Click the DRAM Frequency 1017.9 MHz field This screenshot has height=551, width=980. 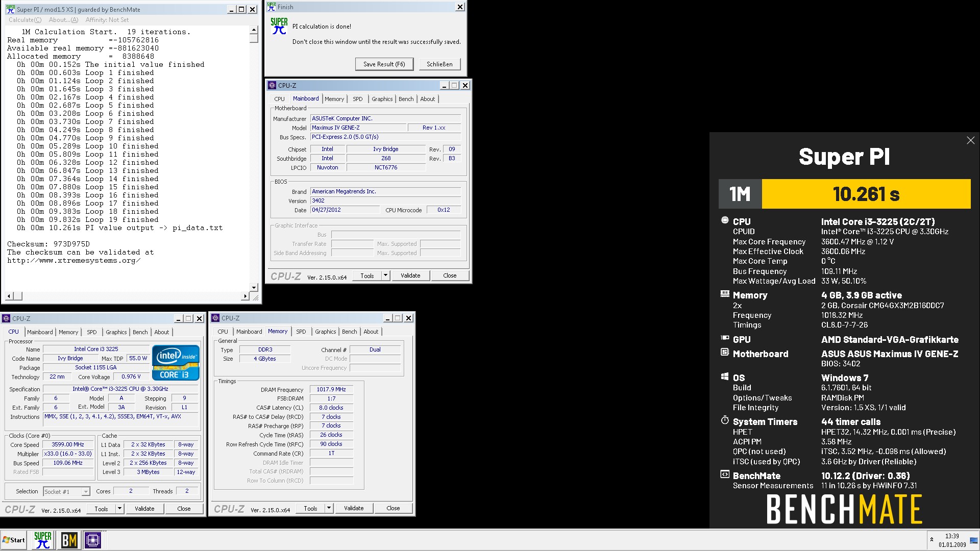point(331,389)
